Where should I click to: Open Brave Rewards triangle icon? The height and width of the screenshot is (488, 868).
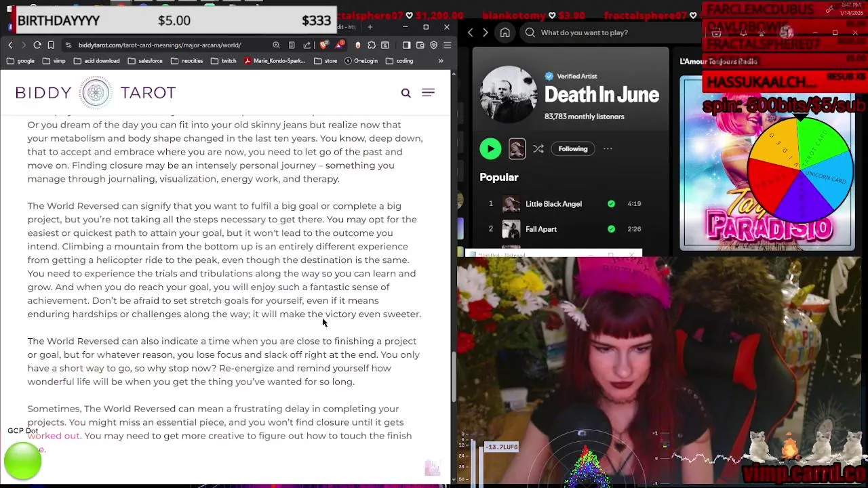click(338, 45)
